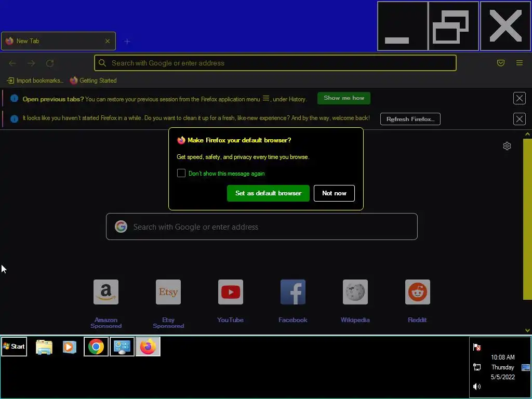
Task: Open the Save to Pocket icon
Action: [501, 63]
